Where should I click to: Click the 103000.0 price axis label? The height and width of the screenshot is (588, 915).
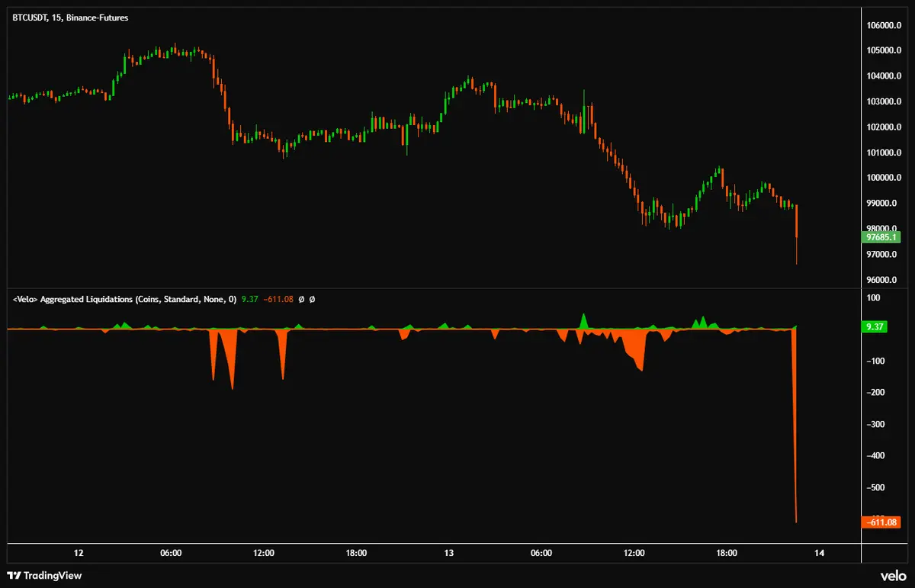(x=883, y=101)
